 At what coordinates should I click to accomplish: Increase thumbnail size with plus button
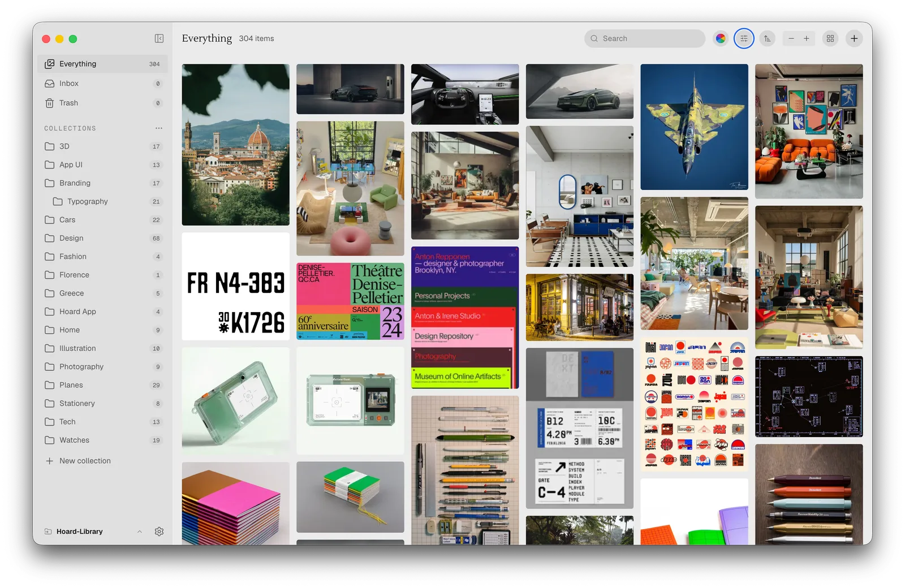pyautogui.click(x=807, y=38)
